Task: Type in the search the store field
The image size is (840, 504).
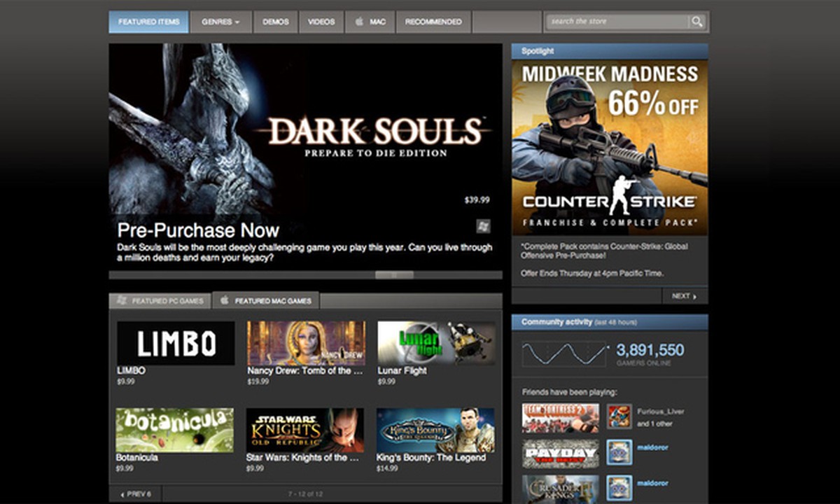Action: coord(616,22)
